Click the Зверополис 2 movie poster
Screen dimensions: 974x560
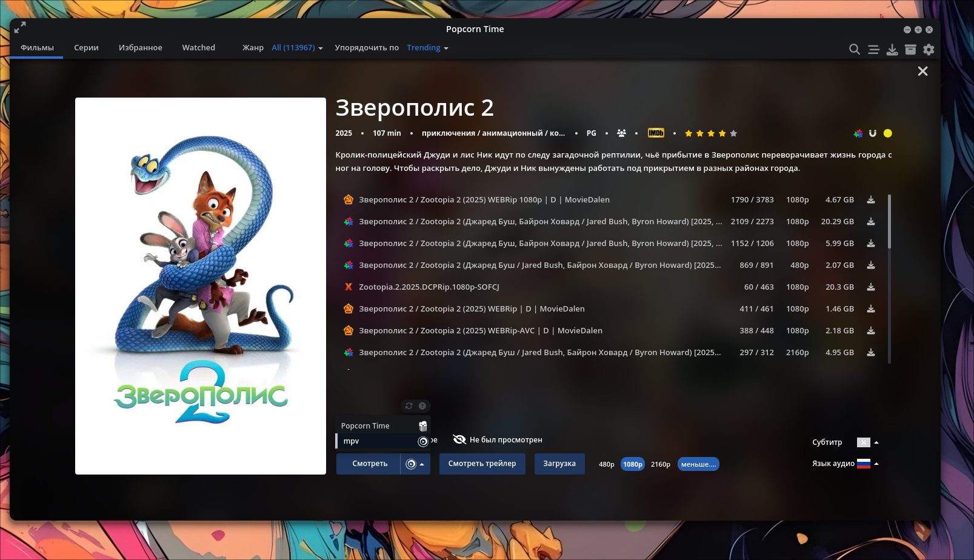pos(201,286)
